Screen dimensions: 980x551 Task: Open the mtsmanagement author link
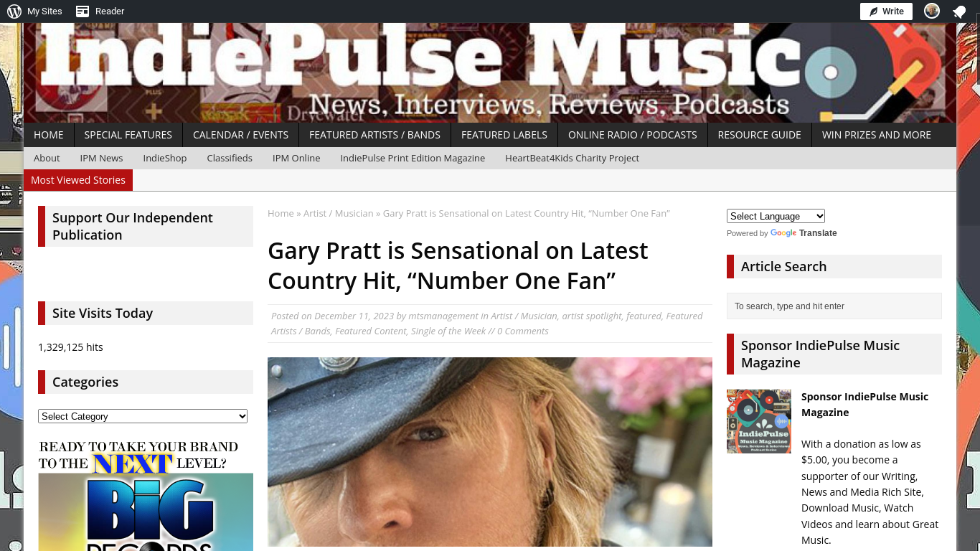[x=443, y=316]
